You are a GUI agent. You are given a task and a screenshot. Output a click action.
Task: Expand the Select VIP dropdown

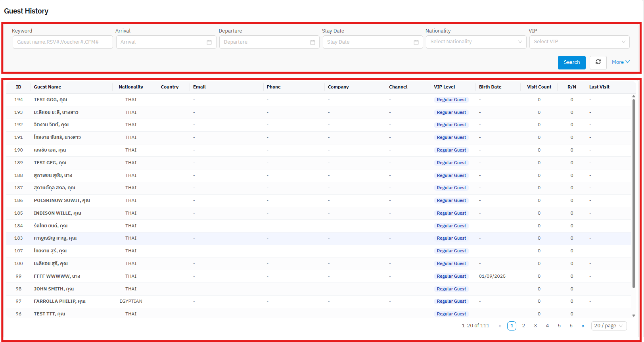(579, 42)
